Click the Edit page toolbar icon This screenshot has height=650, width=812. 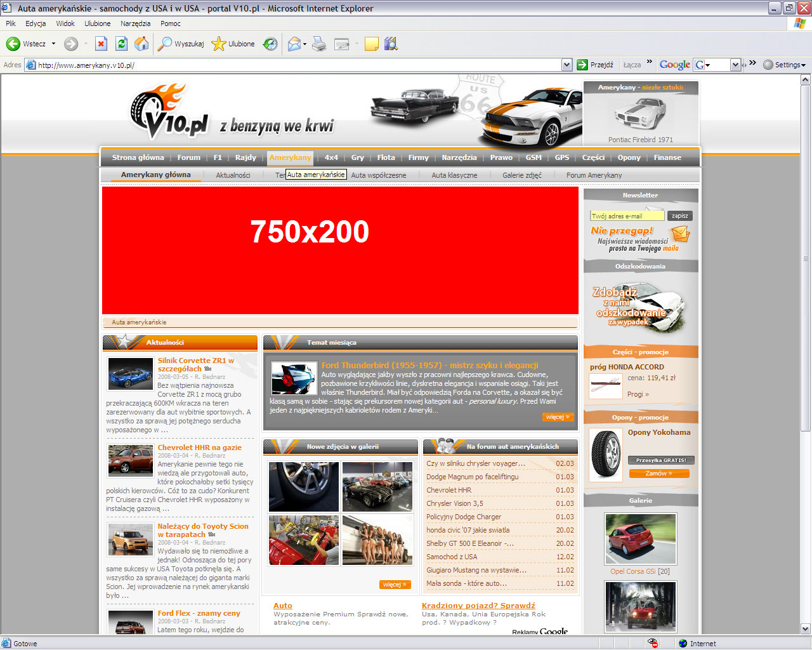click(342, 44)
